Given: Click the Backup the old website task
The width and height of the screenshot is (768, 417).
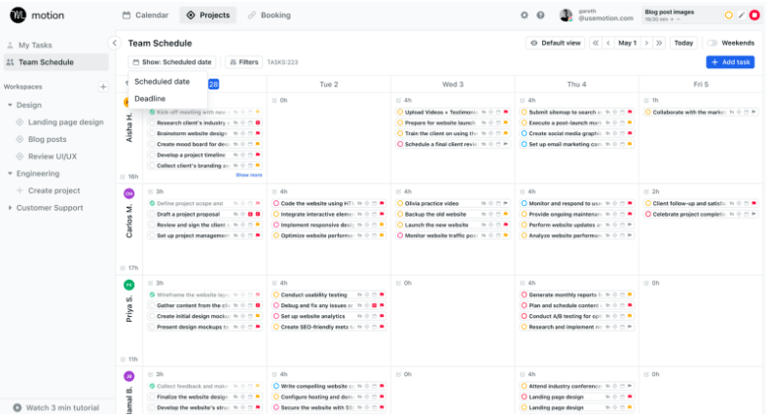Looking at the screenshot, I should 453,214.
